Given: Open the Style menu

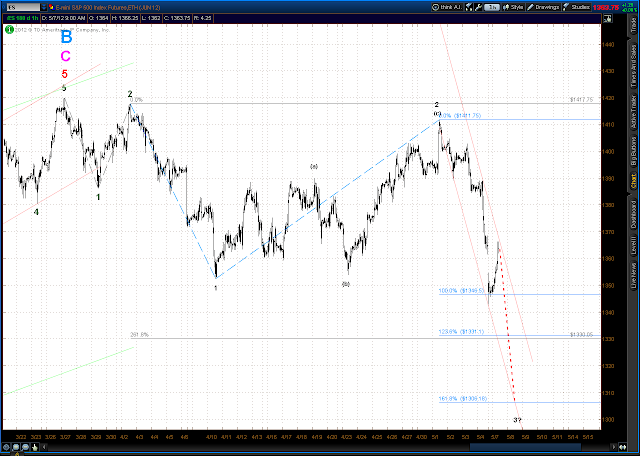Looking at the screenshot, I should click(513, 7).
